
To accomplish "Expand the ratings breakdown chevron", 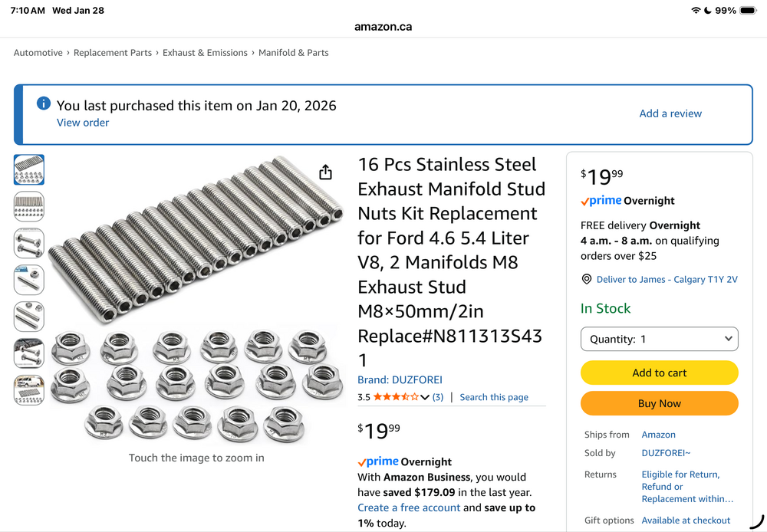I will 425,397.
